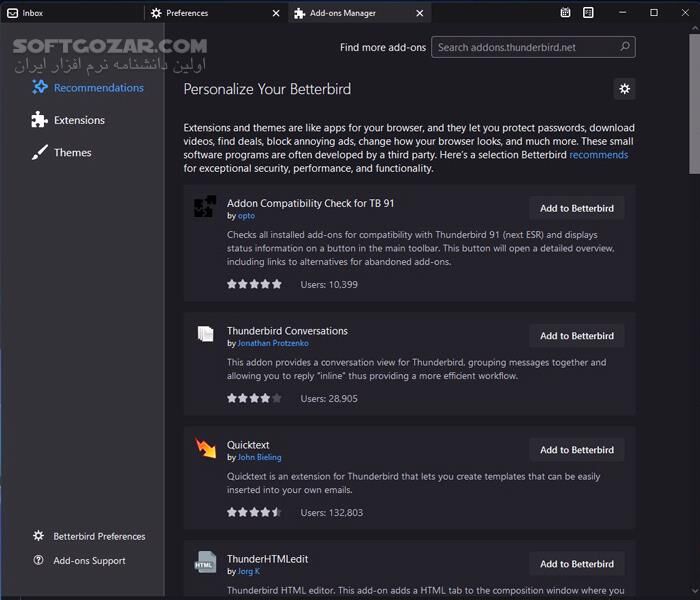Open the Extensions category
Image resolution: width=700 pixels, height=600 pixels.
(79, 120)
